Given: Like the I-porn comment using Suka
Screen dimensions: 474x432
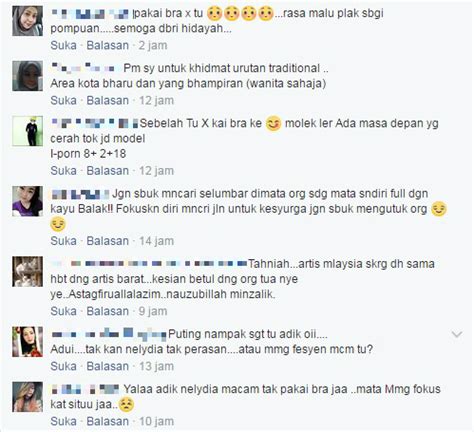Looking at the screenshot, I should pos(63,171).
